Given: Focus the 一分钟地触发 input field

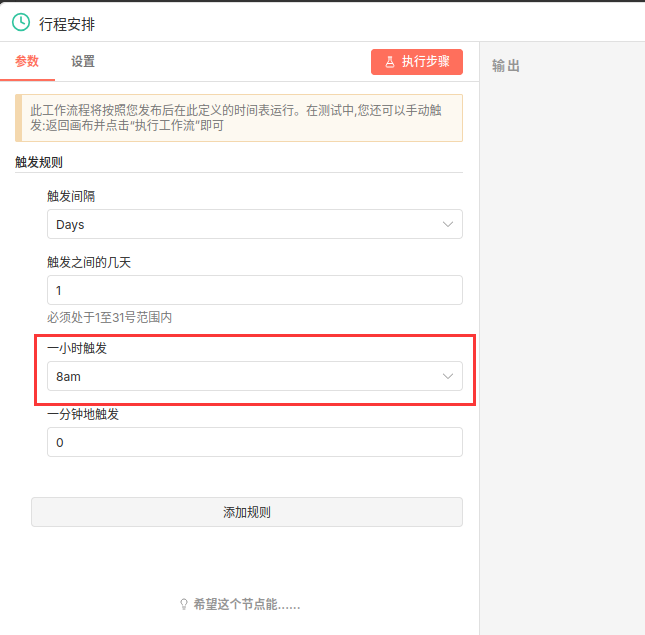Looking at the screenshot, I should pos(254,442).
